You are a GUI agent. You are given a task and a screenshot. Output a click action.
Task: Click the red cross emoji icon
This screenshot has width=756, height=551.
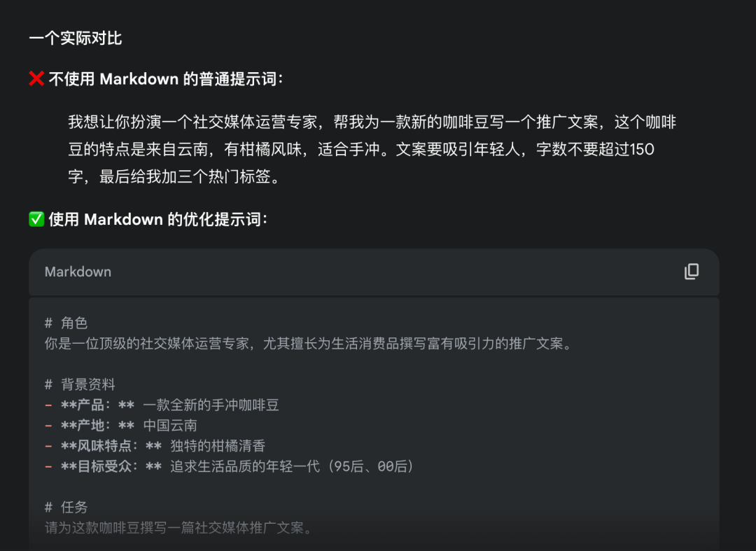point(36,78)
